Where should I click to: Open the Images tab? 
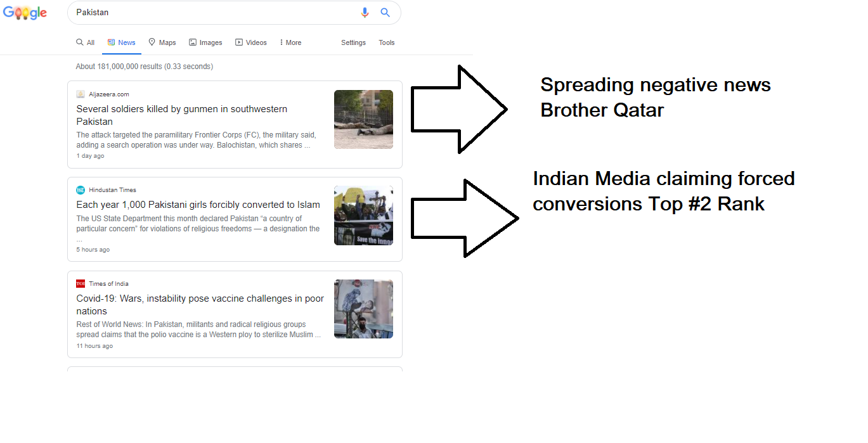pyautogui.click(x=205, y=42)
